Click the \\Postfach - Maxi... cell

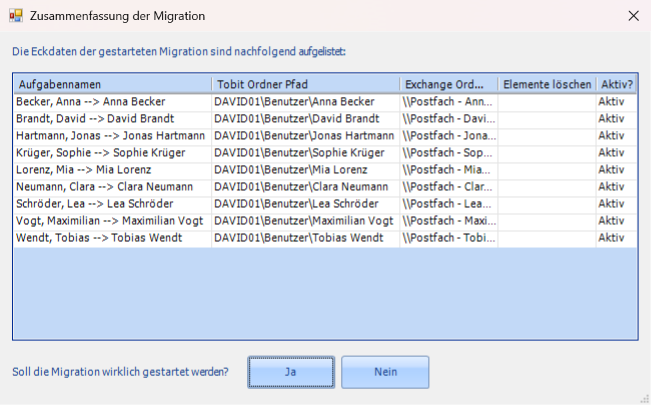pyautogui.click(x=449, y=221)
